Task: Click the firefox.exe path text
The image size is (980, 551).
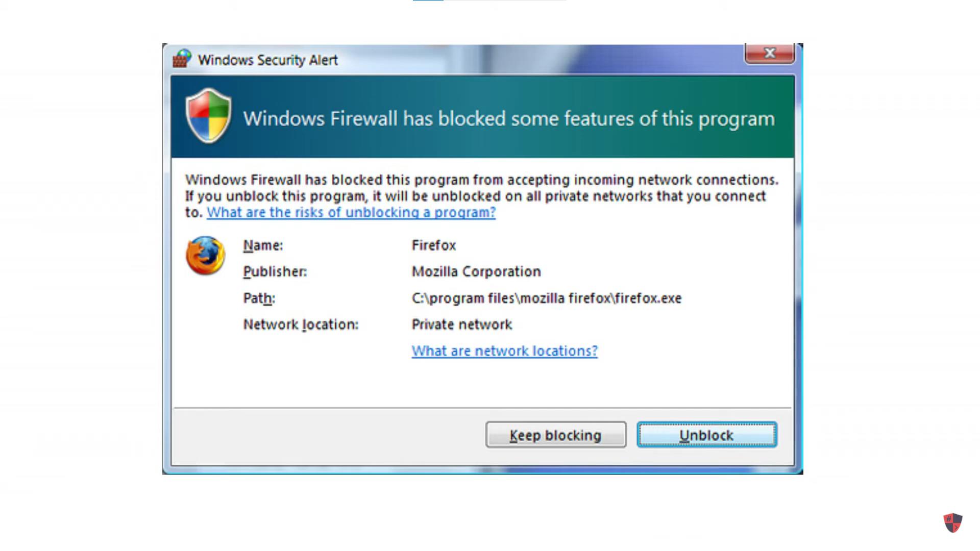Action: [547, 298]
